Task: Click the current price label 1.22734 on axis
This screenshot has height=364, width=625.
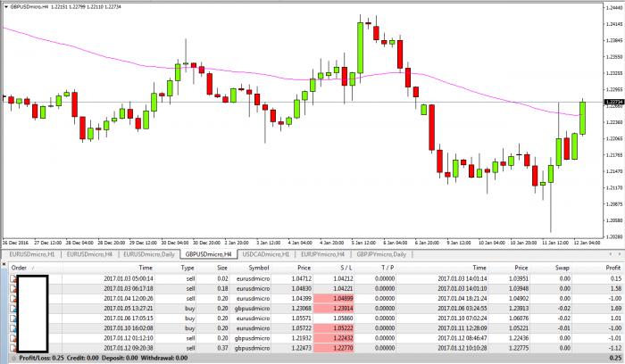Action: coord(614,102)
